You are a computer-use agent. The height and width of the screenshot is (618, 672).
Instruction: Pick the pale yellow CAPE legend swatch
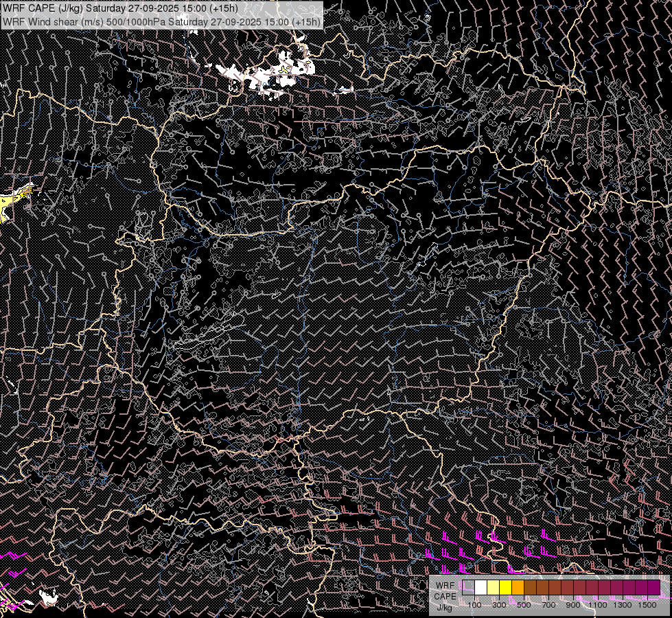click(x=493, y=588)
